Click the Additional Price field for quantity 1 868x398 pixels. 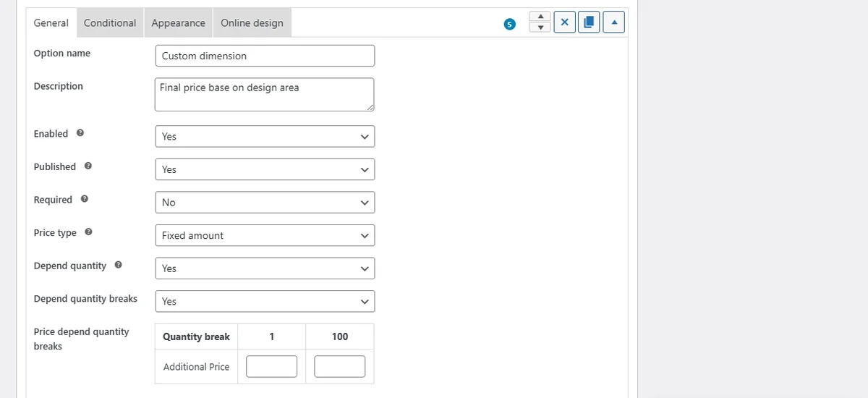pyautogui.click(x=271, y=367)
